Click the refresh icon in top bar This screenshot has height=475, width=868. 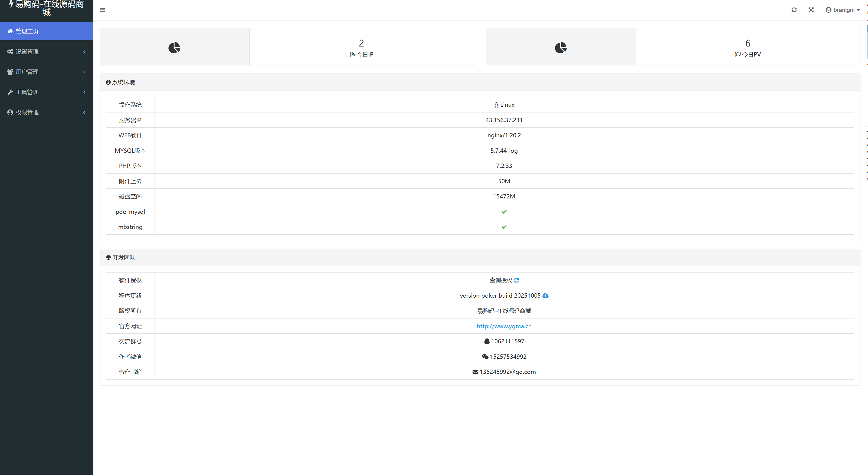[x=794, y=10]
